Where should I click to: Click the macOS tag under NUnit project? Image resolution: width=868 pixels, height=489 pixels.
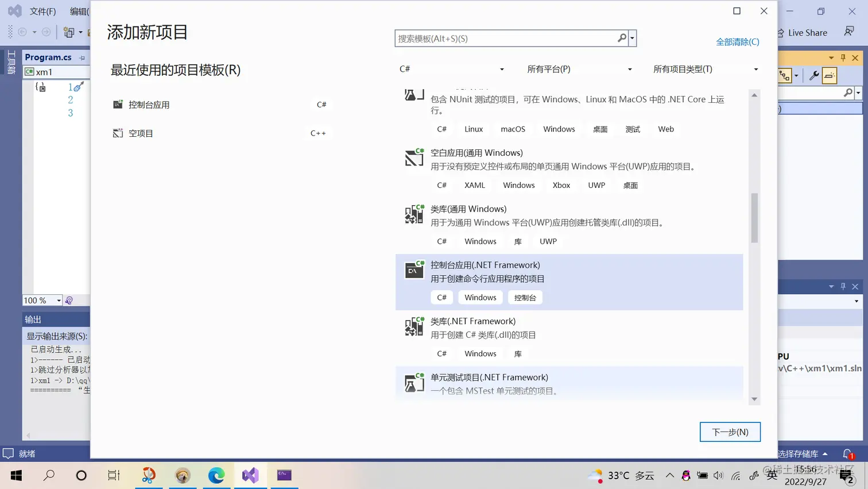pos(513,129)
